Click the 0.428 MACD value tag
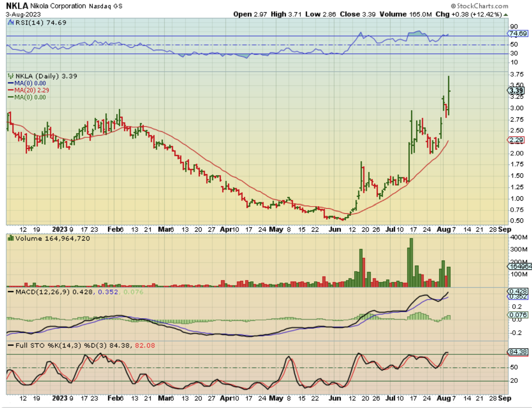This screenshot has height=408, width=532. (x=518, y=291)
